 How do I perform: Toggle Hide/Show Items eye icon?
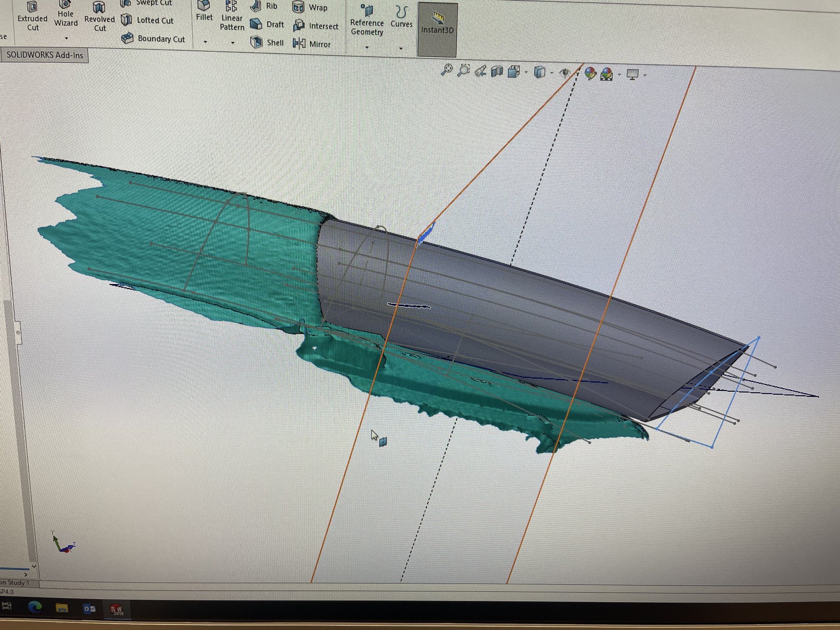coord(566,72)
